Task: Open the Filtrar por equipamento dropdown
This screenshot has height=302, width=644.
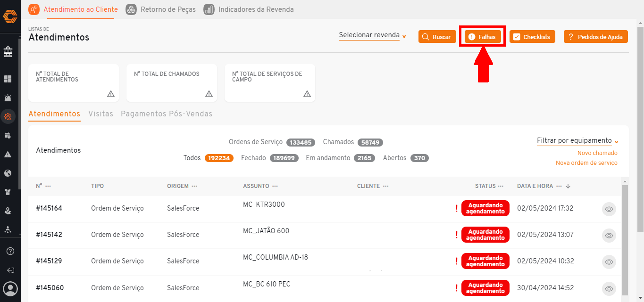Action: coord(577,141)
